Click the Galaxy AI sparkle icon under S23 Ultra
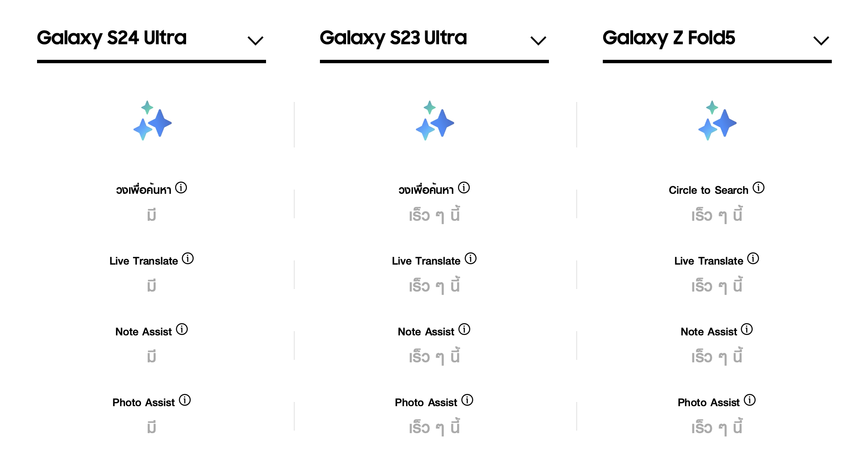The width and height of the screenshot is (868, 466). point(434,121)
